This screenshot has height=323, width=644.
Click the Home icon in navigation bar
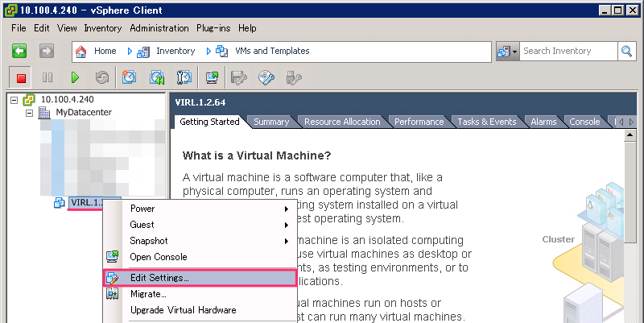point(81,52)
